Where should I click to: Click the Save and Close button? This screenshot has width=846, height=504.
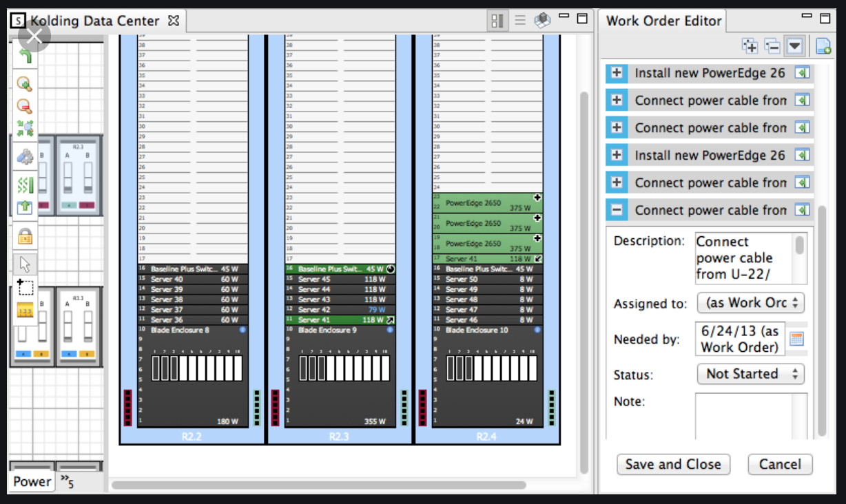point(672,464)
